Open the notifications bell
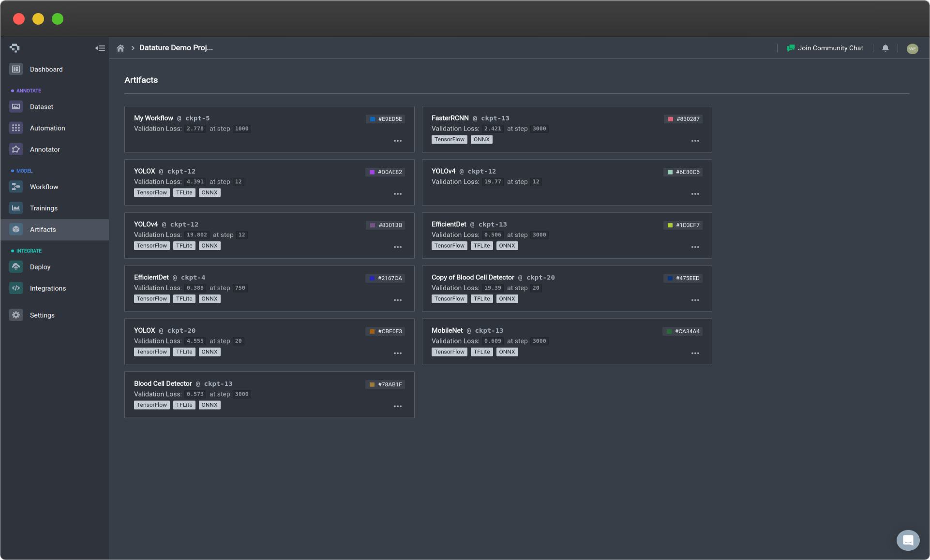The width and height of the screenshot is (930, 560). (885, 48)
